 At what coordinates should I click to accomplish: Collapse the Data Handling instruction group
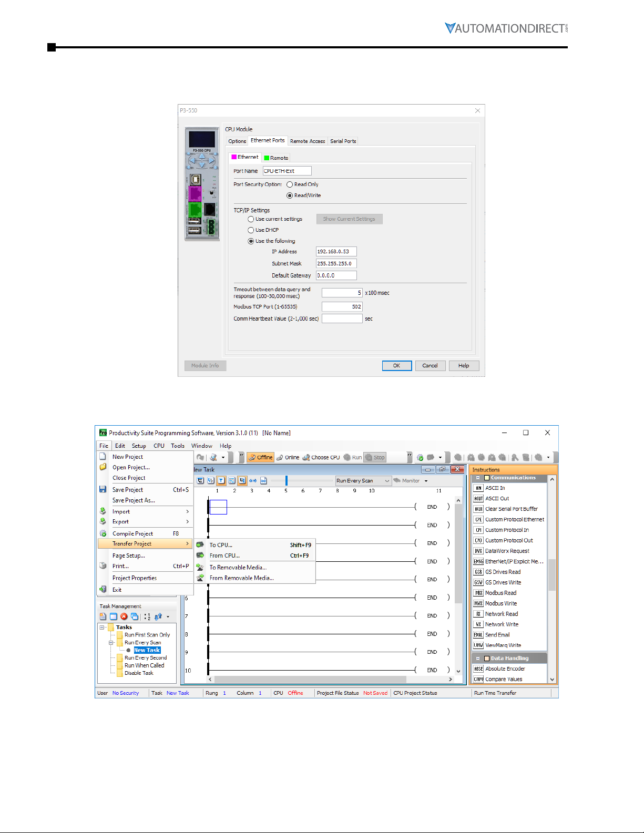[477, 658]
